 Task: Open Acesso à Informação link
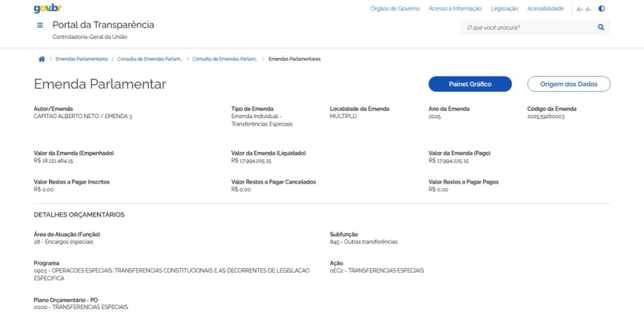[455, 9]
